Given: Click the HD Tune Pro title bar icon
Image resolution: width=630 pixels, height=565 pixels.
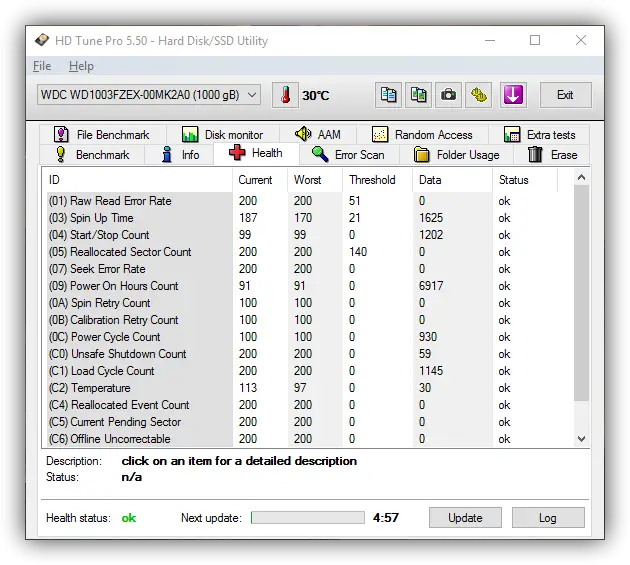Looking at the screenshot, I should pos(42,40).
